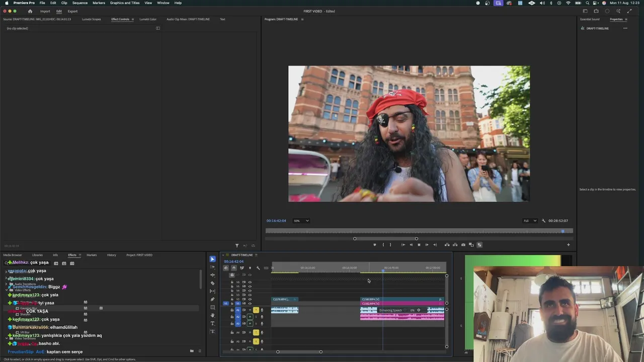Screen dimensions: 644x362
Task: Select the Type tool
Action: click(212, 323)
